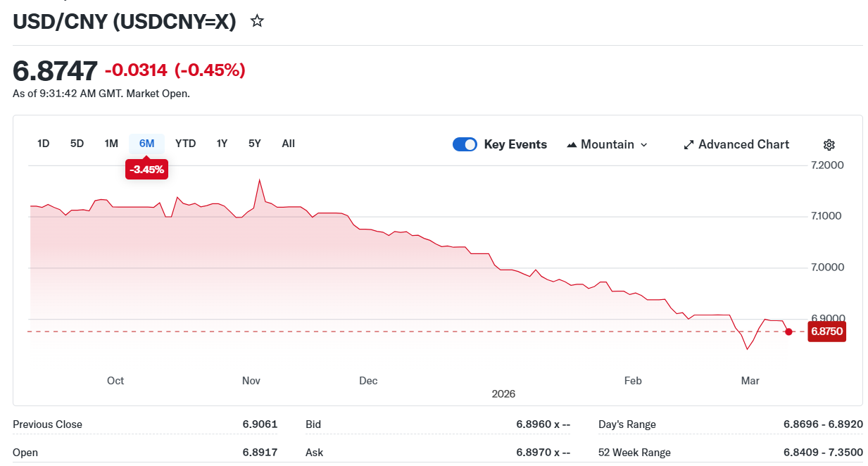Open the Advanced Chart link
The width and height of the screenshot is (868, 466).
[x=743, y=144]
